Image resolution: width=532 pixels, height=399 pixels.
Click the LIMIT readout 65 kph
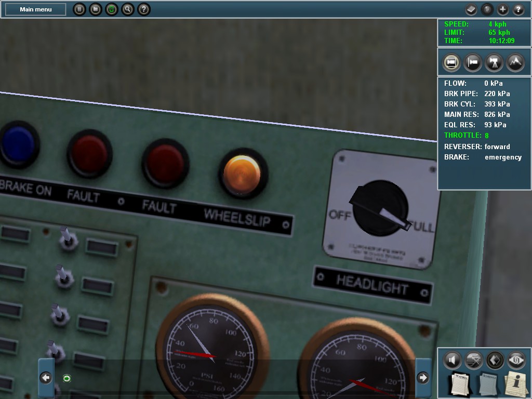[477, 33]
